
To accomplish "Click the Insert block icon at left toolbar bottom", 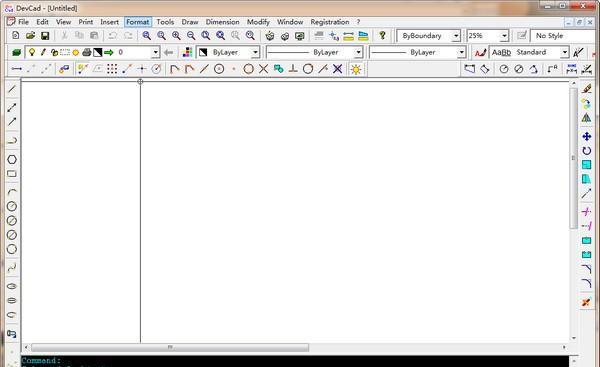I will coord(12,334).
